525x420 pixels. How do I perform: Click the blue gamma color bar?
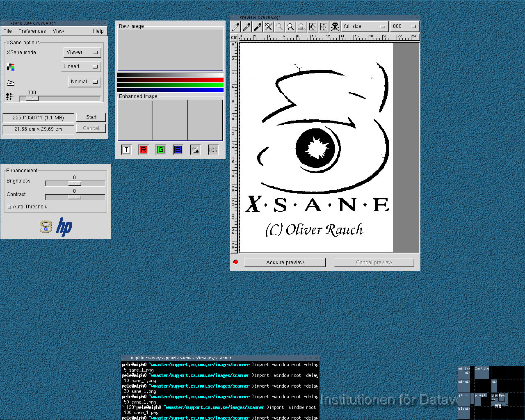(170, 90)
